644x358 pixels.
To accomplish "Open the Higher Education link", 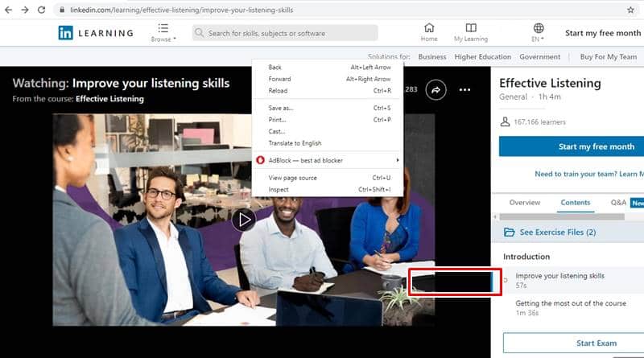I will 482,56.
